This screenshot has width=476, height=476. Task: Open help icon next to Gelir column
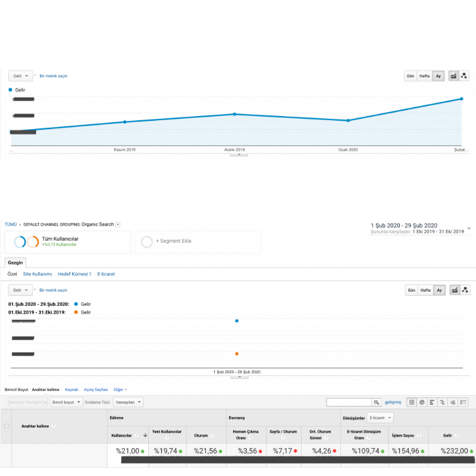(x=456, y=435)
